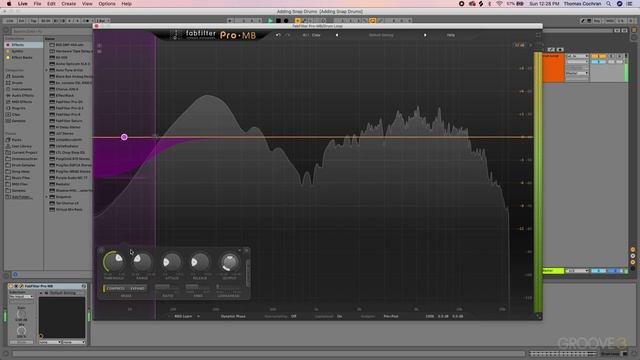The height and width of the screenshot is (360, 640).
Task: Expand the Snapshot item in file list
Action: tap(47, 197)
